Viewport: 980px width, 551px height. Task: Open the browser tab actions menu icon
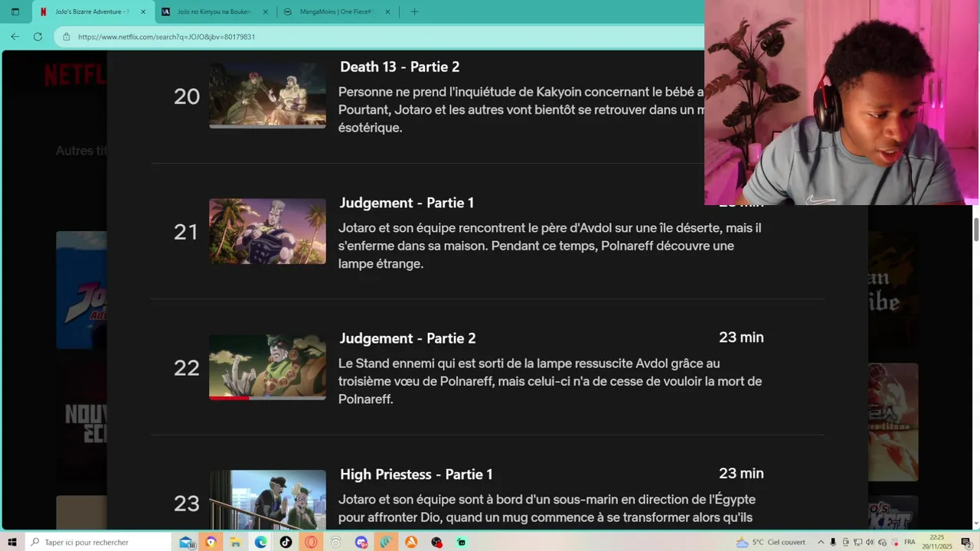(15, 11)
